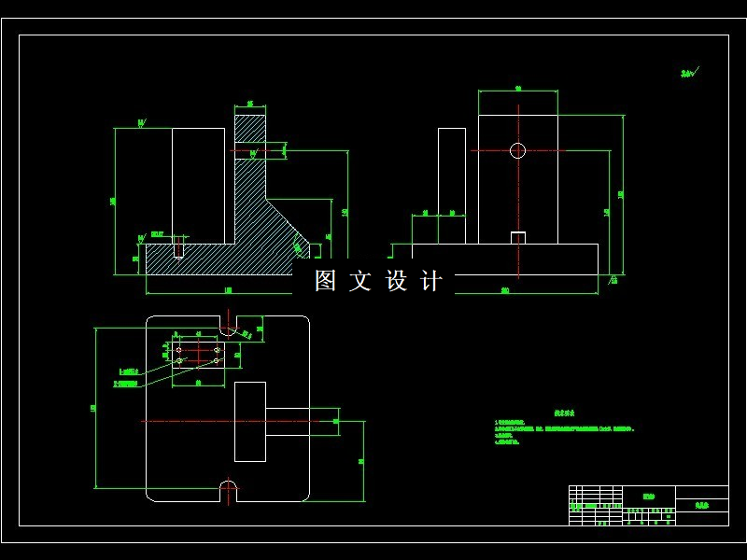
Task: Select the circular hole in the front view
Action: click(x=517, y=150)
